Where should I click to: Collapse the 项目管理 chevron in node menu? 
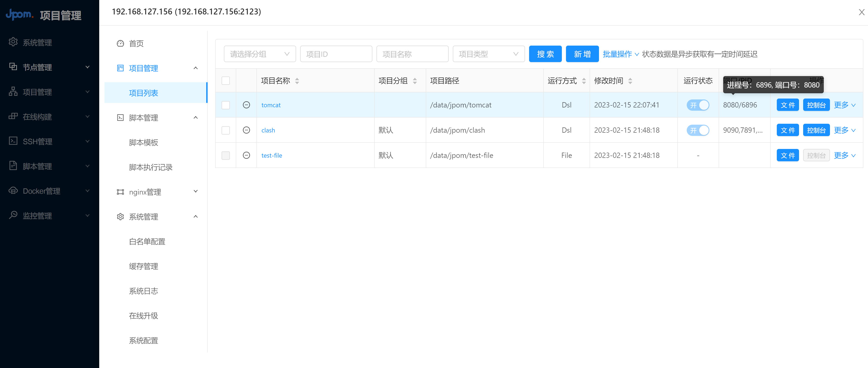195,68
